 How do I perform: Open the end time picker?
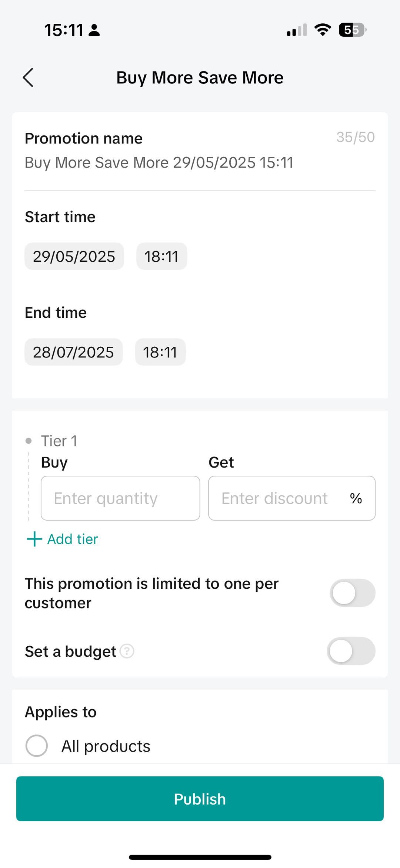click(160, 352)
